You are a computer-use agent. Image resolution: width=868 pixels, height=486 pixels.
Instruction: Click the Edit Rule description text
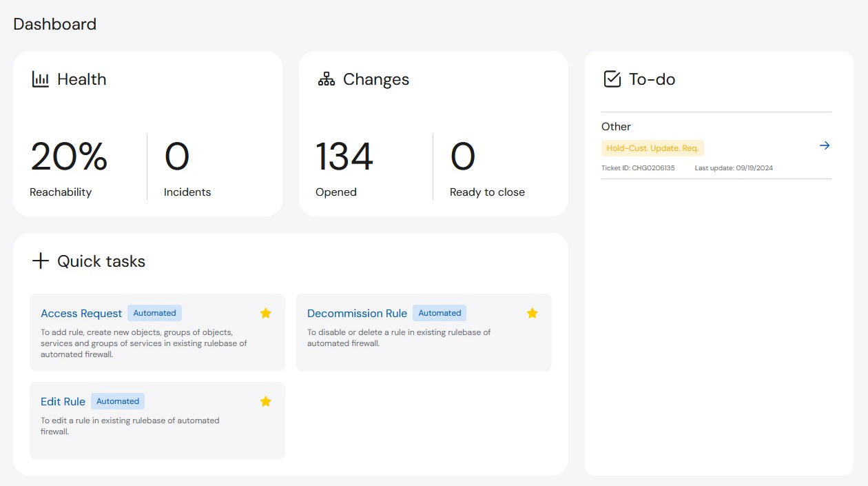point(130,426)
